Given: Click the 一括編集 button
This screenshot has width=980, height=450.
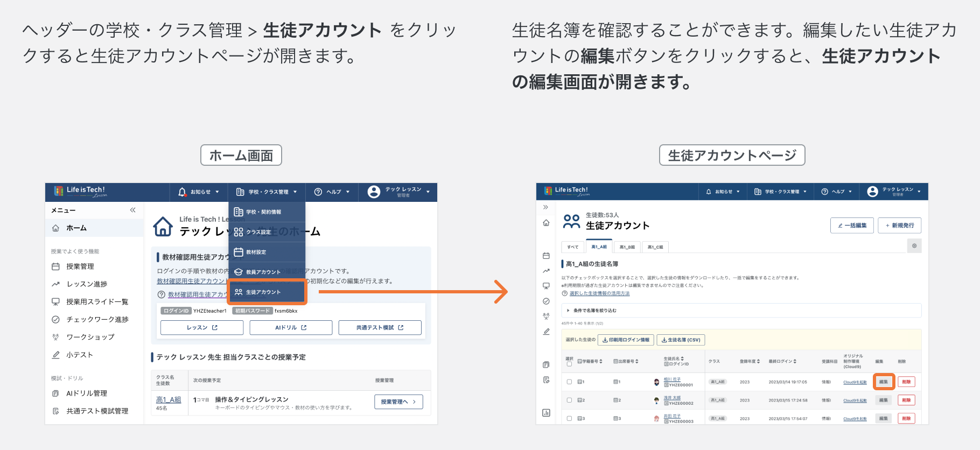Looking at the screenshot, I should pos(852,226).
